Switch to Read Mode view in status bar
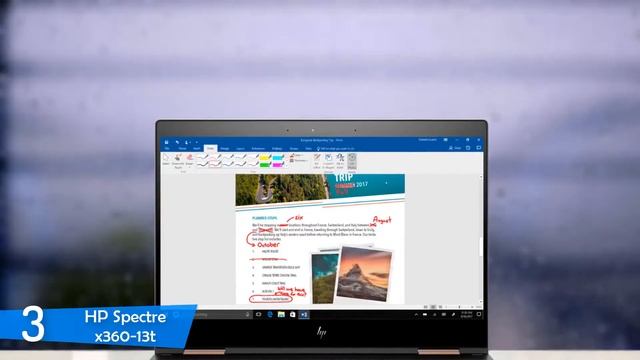 pyautogui.click(x=425, y=307)
